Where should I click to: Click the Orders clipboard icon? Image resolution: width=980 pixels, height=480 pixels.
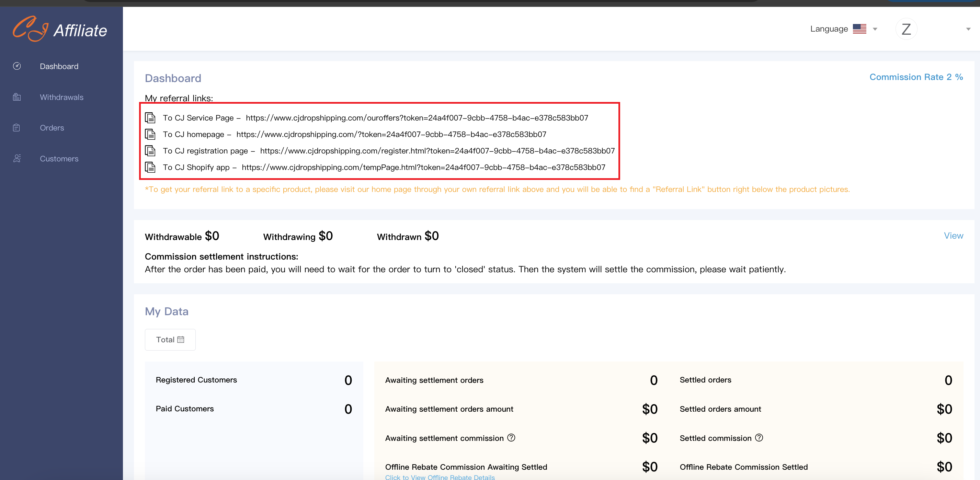click(x=16, y=128)
